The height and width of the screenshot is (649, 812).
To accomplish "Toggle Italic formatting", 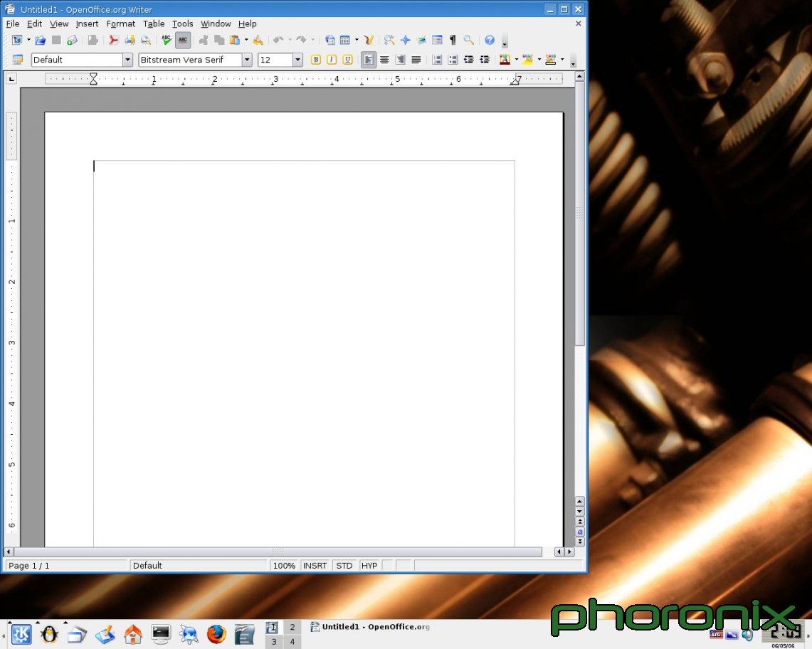I will [x=332, y=60].
